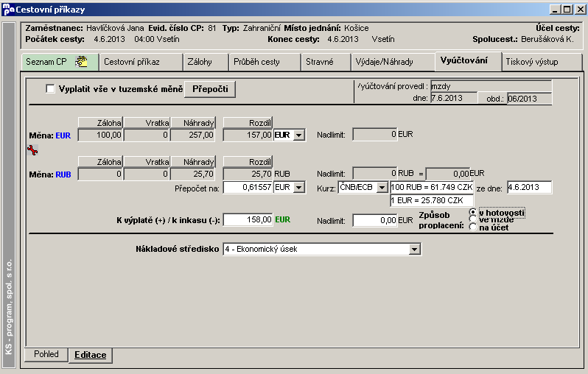Click the blue RUB currency label
The image size is (588, 374).
click(x=63, y=174)
